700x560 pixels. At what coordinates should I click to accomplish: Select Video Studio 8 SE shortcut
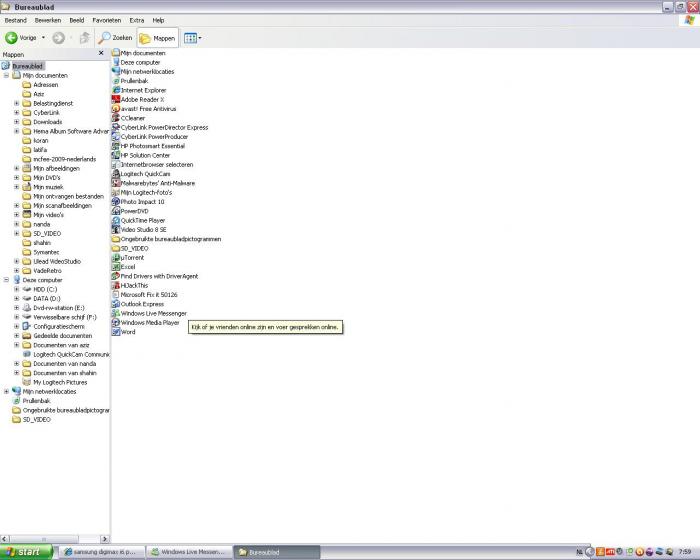(139, 230)
